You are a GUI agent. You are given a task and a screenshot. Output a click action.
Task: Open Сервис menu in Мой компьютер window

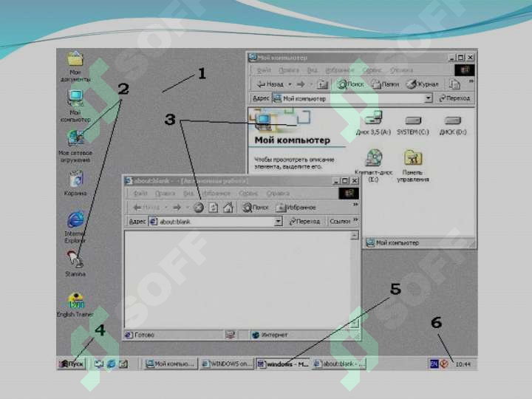pos(372,70)
